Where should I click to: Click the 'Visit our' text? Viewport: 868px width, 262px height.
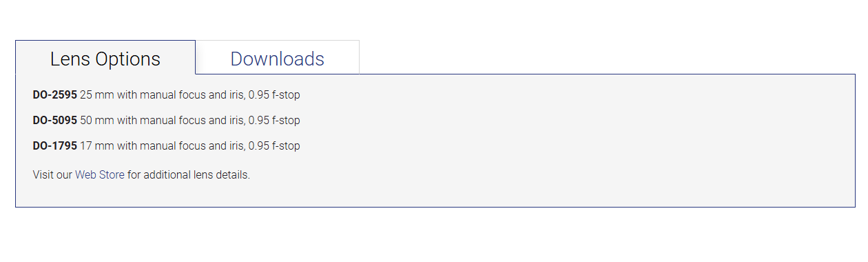[52, 175]
